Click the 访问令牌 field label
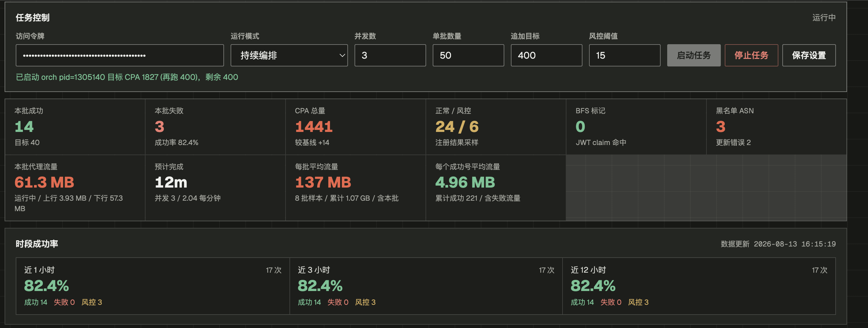Image resolution: width=868 pixels, height=328 pixels. (x=30, y=36)
